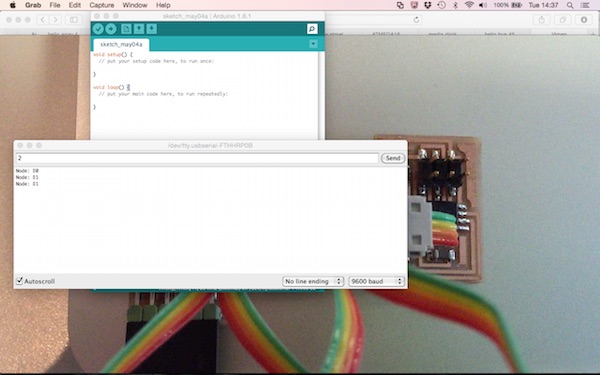Expand the Arduino tab options arrow

[313, 44]
